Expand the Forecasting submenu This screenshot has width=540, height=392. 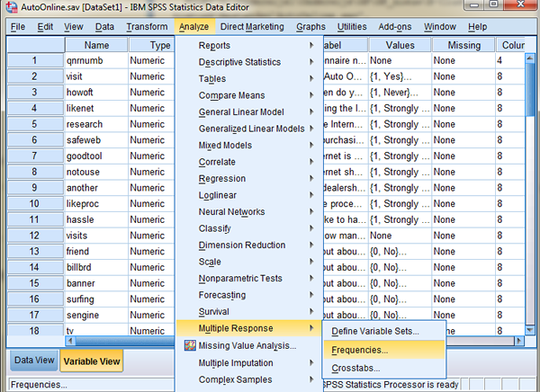(249, 295)
